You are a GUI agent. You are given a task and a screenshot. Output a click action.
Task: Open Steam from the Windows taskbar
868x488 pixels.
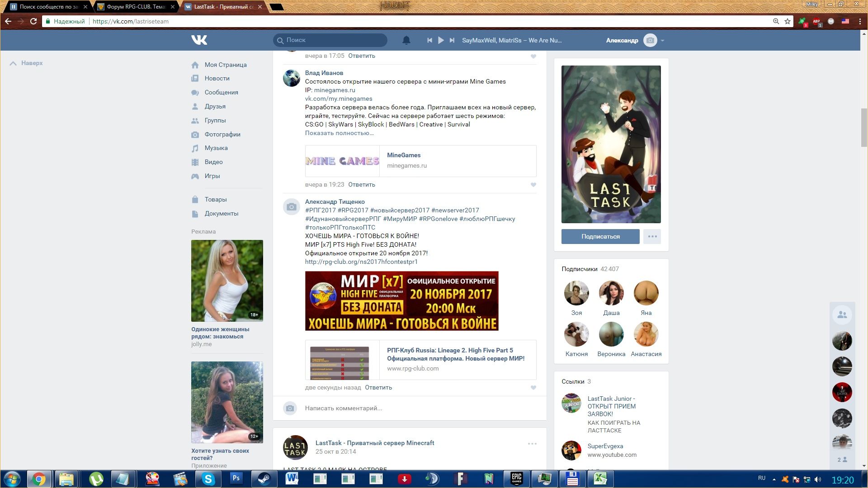(x=264, y=479)
